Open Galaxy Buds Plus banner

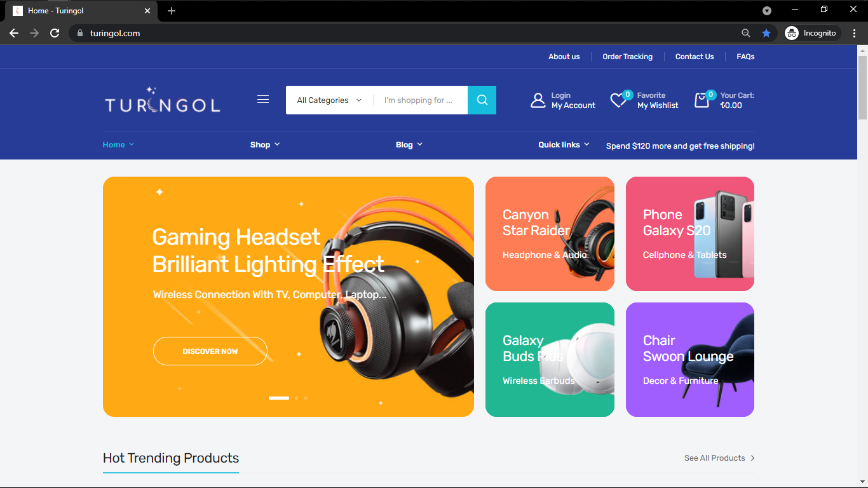coord(550,360)
